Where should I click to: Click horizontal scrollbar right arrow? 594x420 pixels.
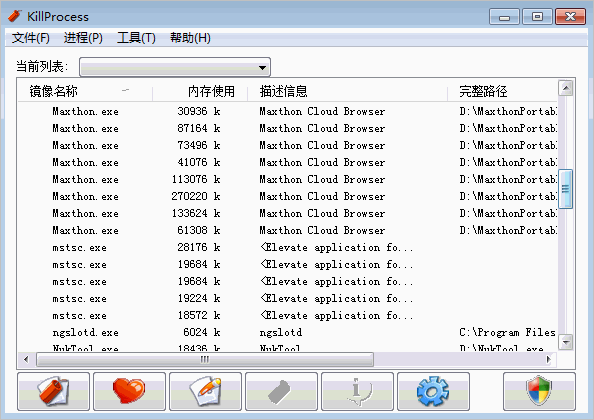pyautogui.click(x=548, y=359)
